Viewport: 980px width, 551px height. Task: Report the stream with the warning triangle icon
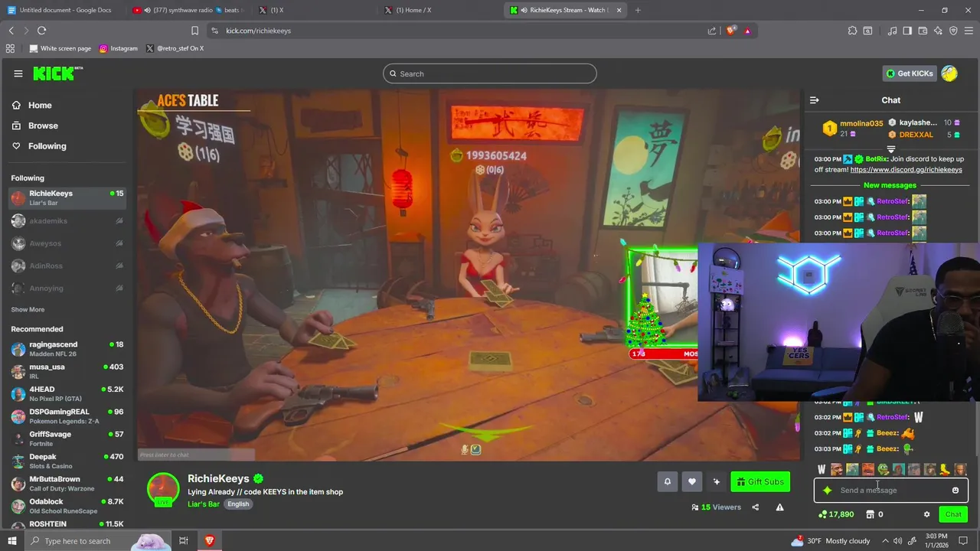779,507
